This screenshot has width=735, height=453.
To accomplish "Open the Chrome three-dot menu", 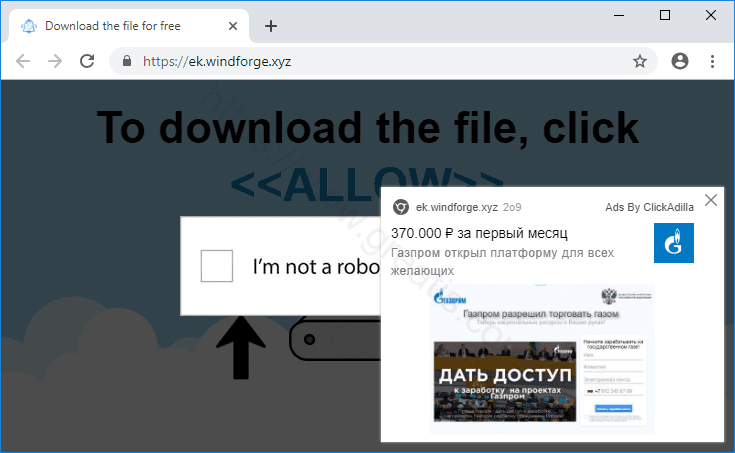I will click(x=712, y=61).
